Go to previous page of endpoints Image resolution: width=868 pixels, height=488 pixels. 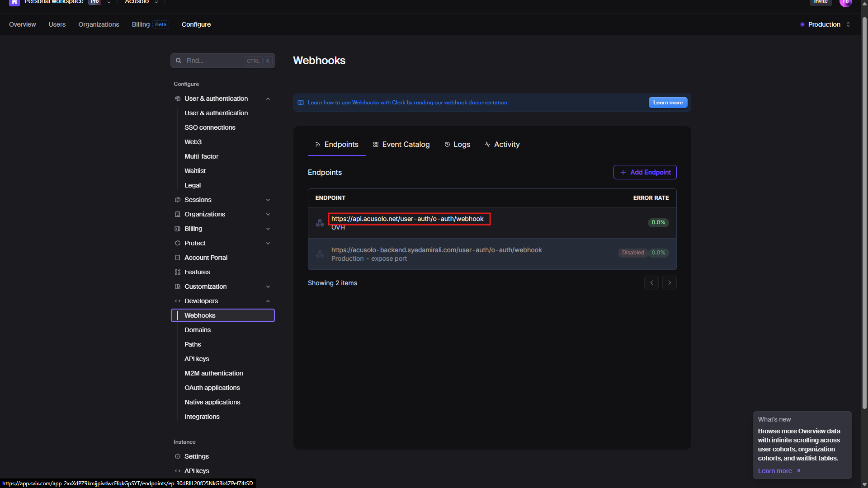pyautogui.click(x=651, y=283)
